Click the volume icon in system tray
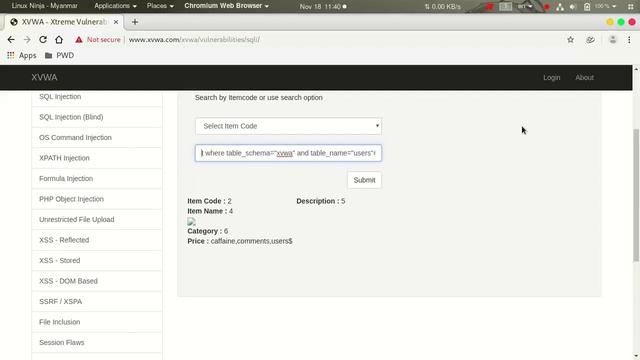Viewport: 640px width, 360px height. click(x=573, y=7)
